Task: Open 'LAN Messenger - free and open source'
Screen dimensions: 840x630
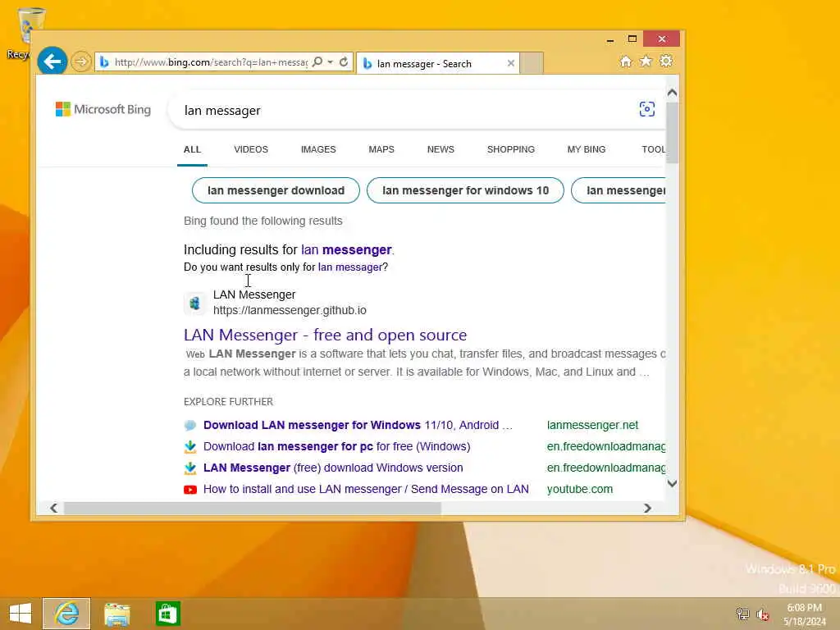Action: 325,335
